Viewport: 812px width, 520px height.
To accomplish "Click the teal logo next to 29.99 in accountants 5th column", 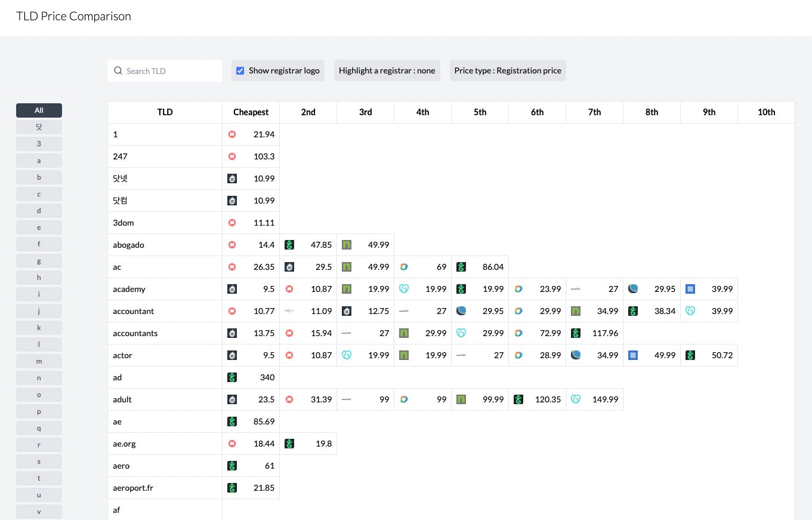I will [461, 333].
